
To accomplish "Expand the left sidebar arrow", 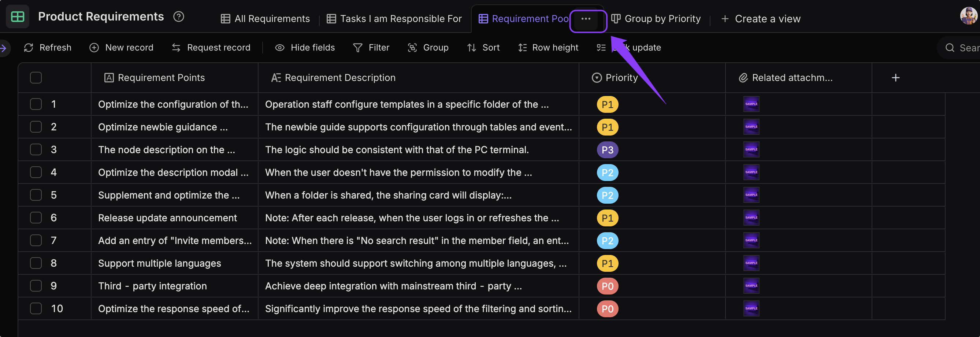I will [4, 48].
